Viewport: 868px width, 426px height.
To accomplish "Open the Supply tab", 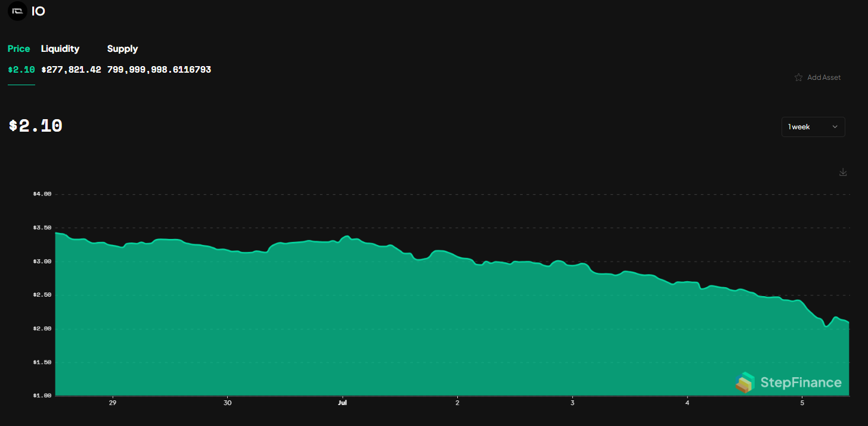I will tap(122, 48).
